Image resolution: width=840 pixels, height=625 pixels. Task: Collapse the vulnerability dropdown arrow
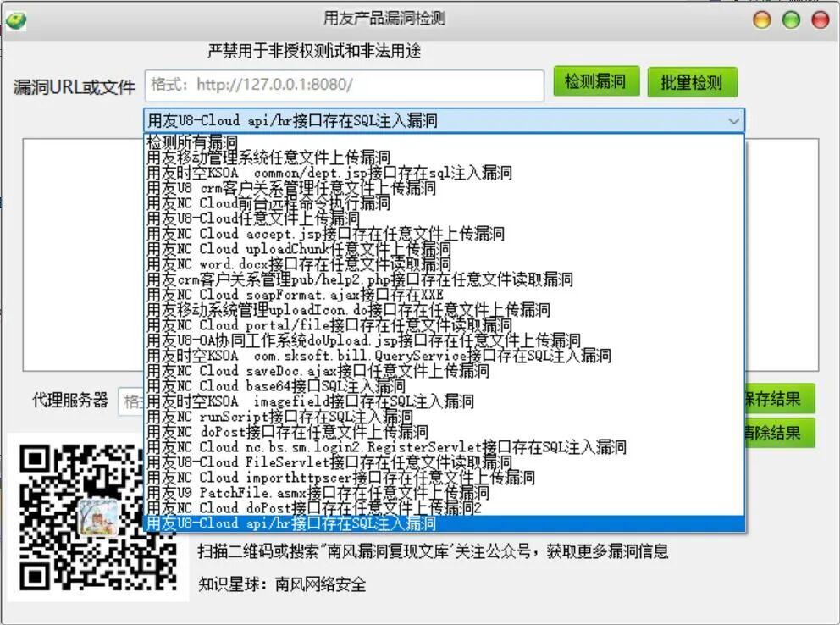(733, 121)
